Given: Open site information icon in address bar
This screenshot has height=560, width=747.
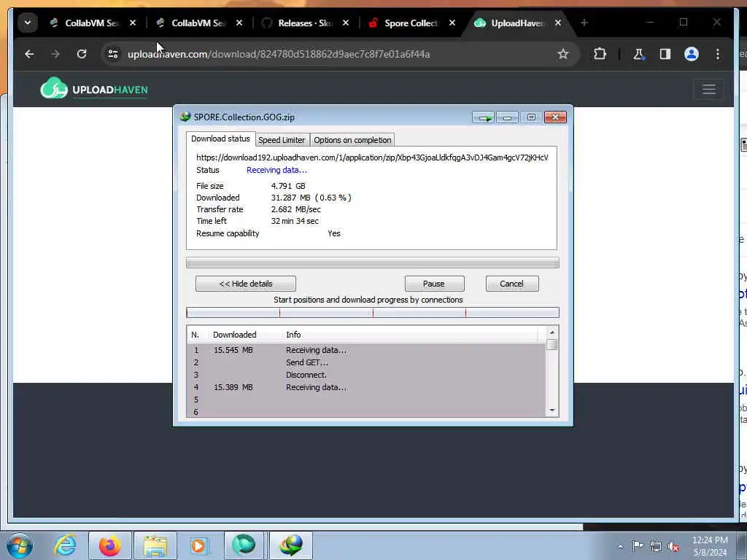Looking at the screenshot, I should (x=113, y=54).
